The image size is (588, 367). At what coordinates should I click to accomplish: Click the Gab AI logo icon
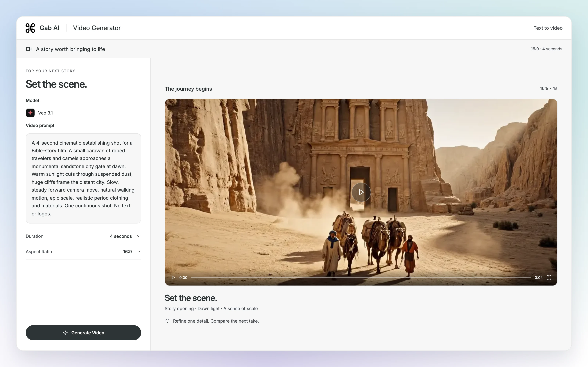click(x=30, y=28)
